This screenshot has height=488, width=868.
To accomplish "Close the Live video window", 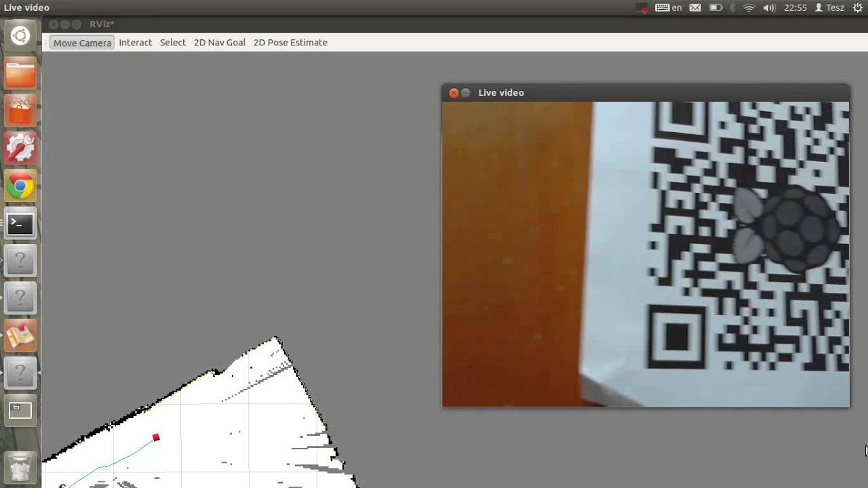I will click(x=454, y=93).
